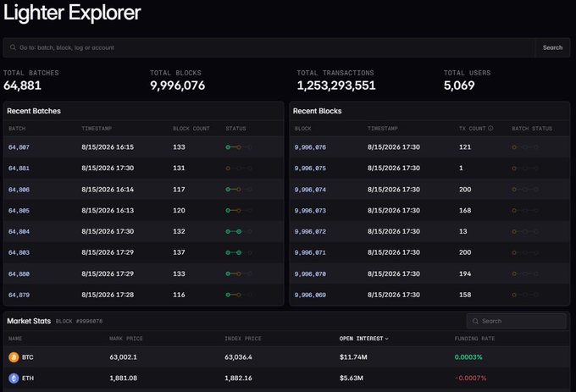The height and width of the screenshot is (392, 576).
Task: Open block 9,996,072
Action: [x=310, y=231]
